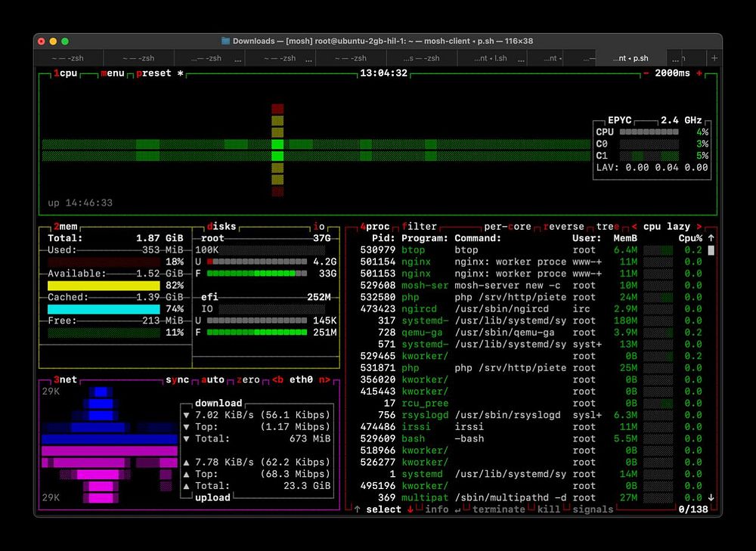Cycle to next process sort column
This screenshot has height=551, width=756.
click(x=699, y=226)
